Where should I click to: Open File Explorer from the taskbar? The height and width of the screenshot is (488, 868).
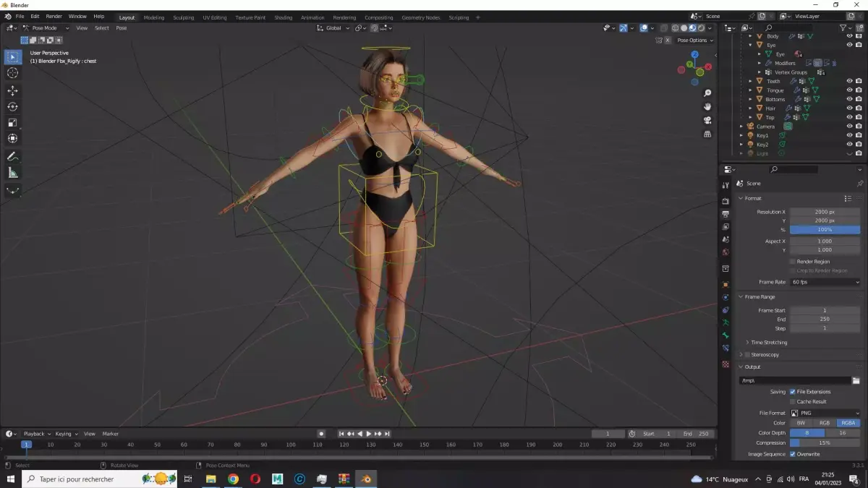click(x=211, y=479)
